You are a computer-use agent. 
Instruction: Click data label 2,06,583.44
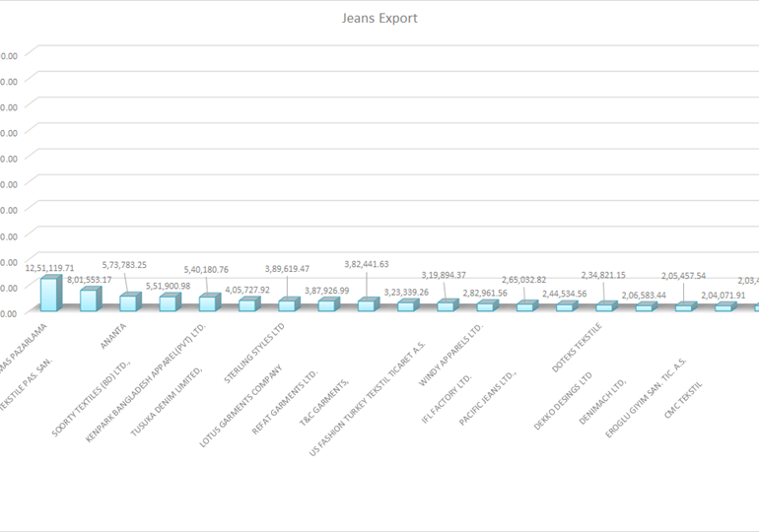click(644, 295)
